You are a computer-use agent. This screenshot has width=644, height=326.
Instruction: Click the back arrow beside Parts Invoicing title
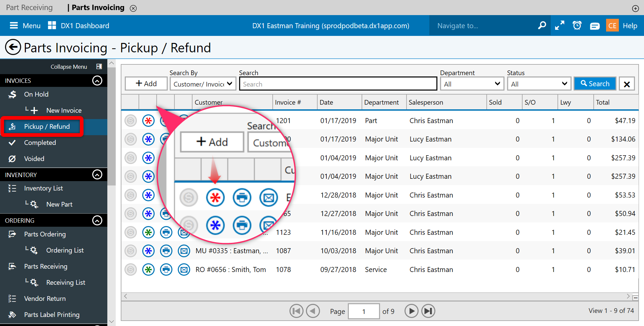coord(13,47)
